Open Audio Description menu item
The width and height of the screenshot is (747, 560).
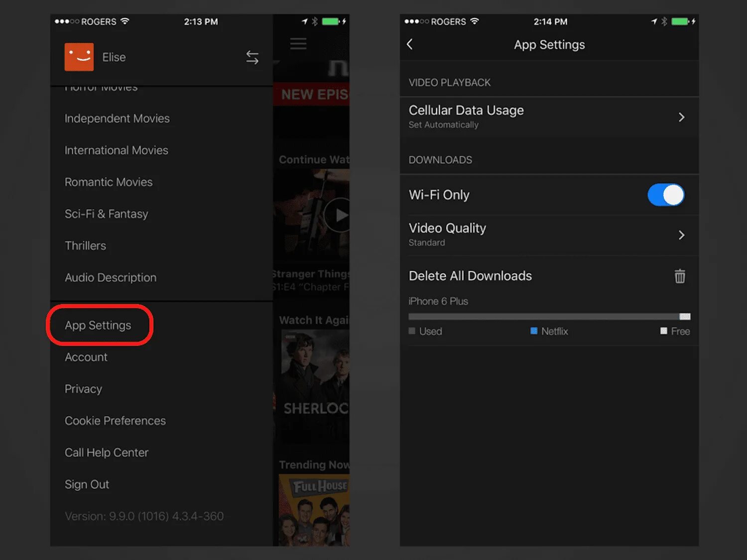(x=111, y=278)
